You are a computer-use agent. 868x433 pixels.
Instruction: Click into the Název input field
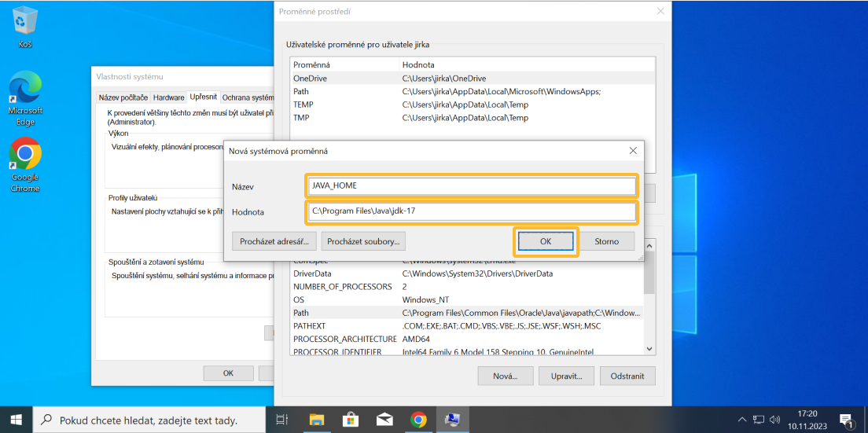(472, 186)
